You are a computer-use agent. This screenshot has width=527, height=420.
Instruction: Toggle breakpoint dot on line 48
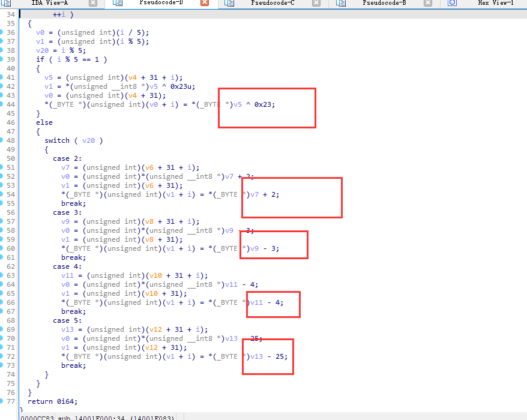coord(2,140)
